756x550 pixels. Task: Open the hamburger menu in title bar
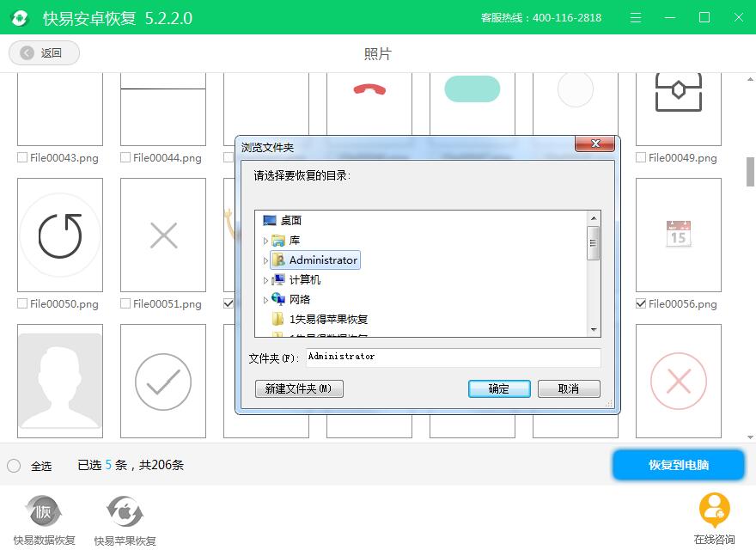[636, 18]
